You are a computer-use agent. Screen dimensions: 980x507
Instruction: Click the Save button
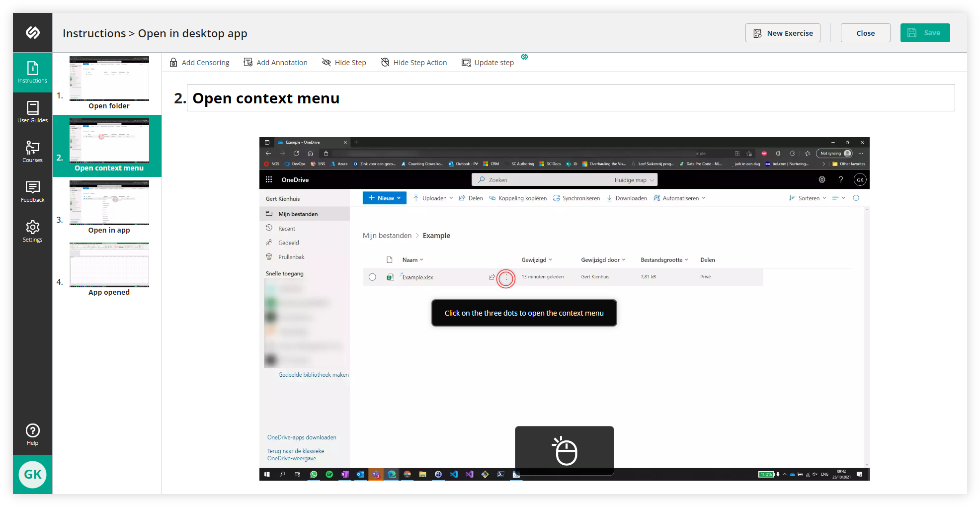click(925, 33)
